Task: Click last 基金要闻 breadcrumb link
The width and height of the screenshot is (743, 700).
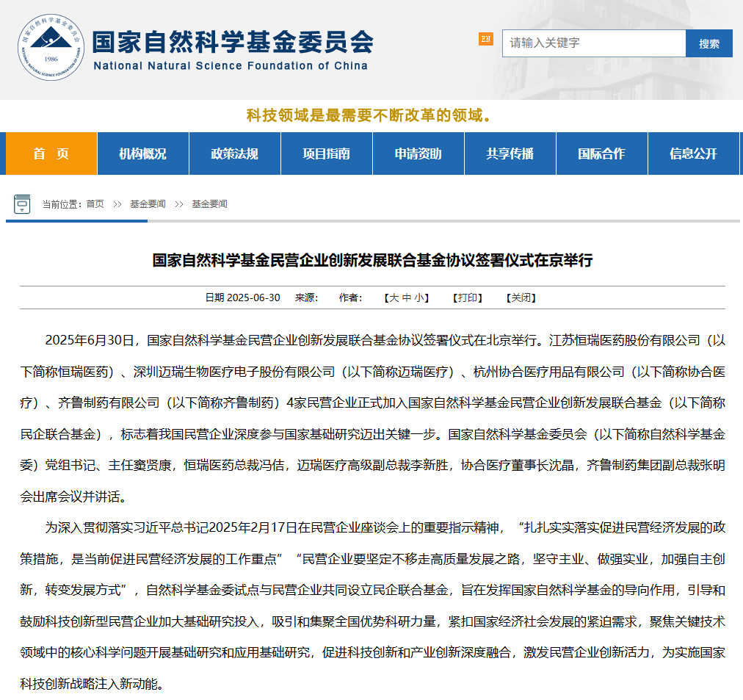Action: [x=209, y=203]
